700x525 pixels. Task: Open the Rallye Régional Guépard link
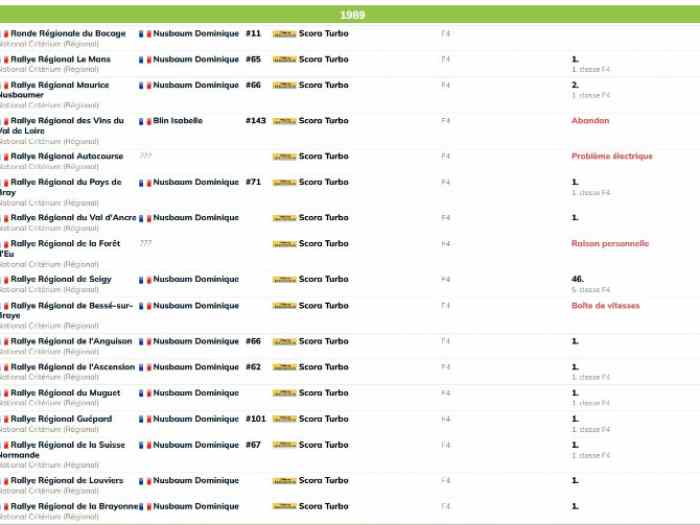61,419
